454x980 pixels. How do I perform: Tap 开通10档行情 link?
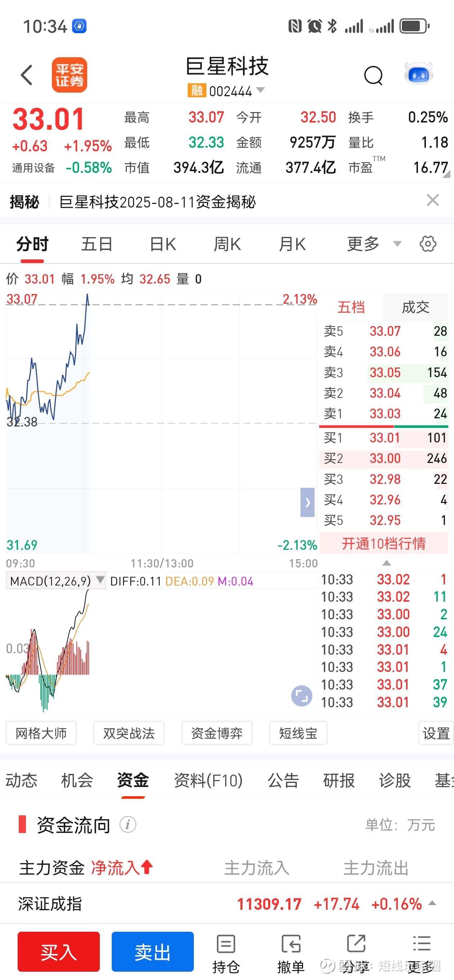tap(384, 543)
